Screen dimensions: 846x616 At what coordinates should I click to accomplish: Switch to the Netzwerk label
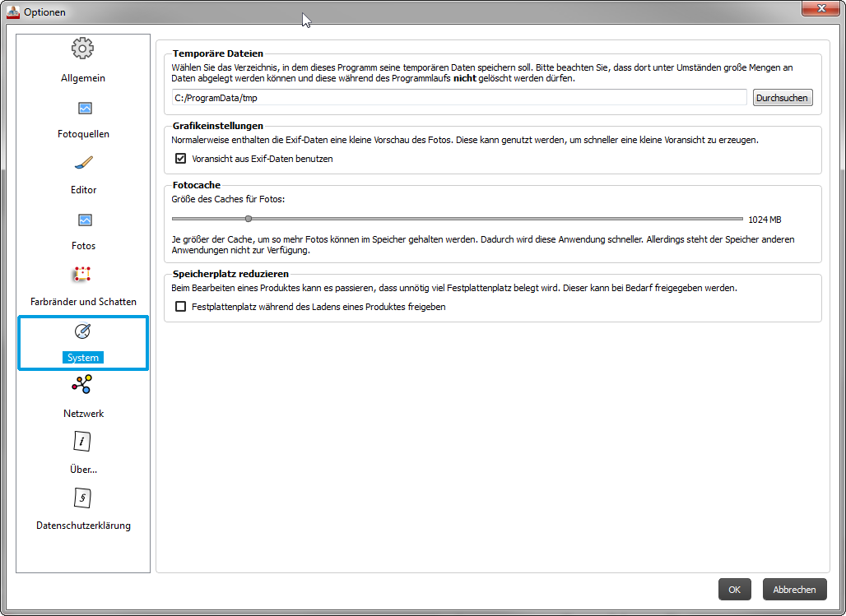tap(83, 413)
